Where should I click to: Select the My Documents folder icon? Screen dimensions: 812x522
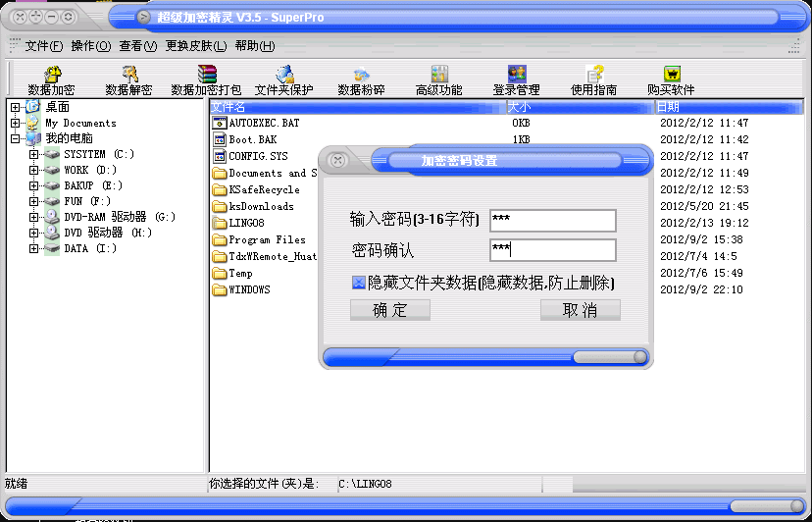pos(32,123)
